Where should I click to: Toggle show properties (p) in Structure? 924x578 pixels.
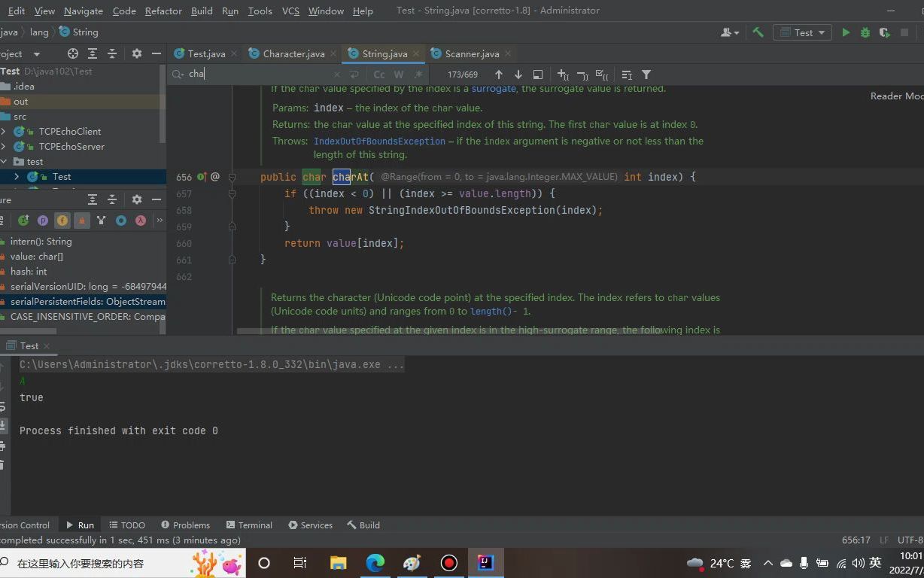[x=43, y=221]
